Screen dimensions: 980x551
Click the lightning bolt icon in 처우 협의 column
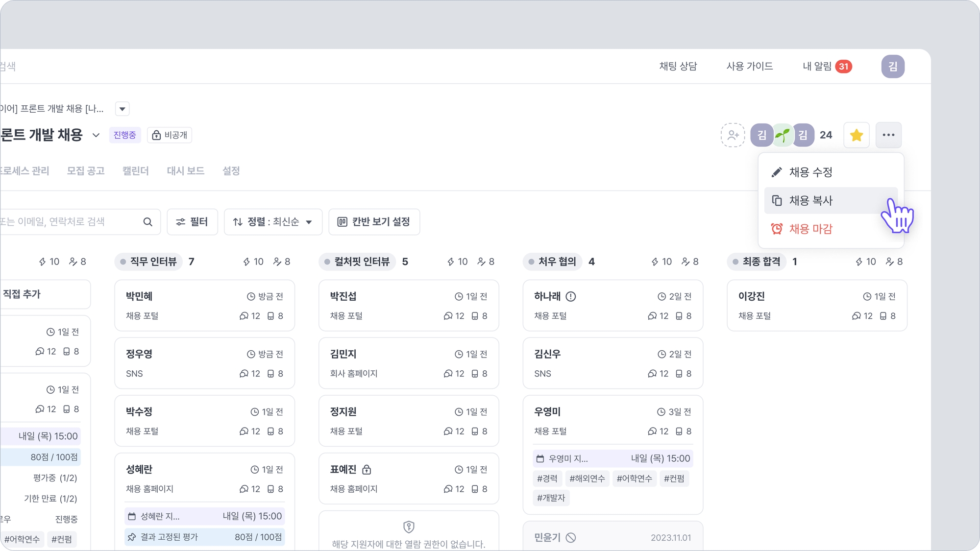tap(655, 262)
